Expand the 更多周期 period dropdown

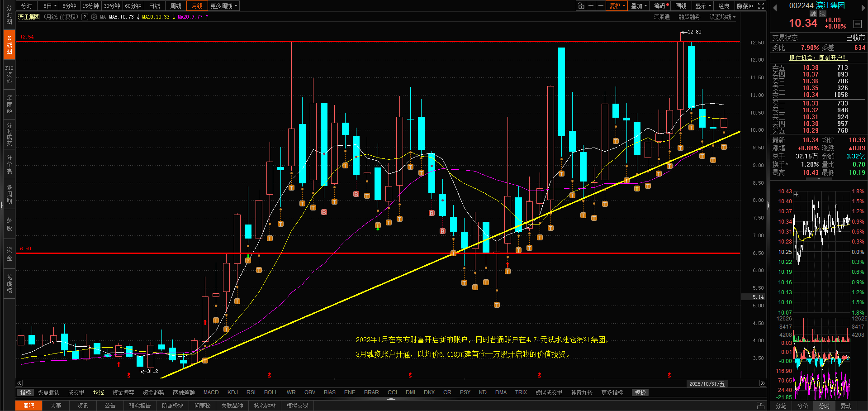click(223, 6)
